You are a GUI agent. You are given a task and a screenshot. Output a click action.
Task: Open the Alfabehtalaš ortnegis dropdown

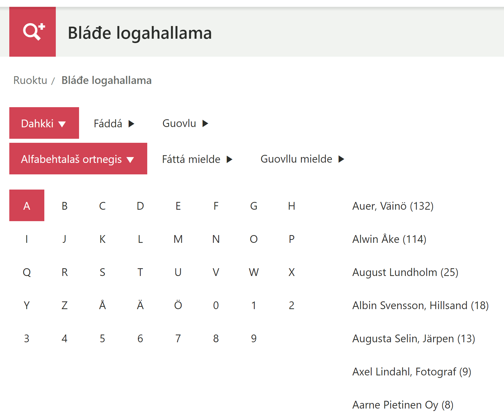coord(78,159)
